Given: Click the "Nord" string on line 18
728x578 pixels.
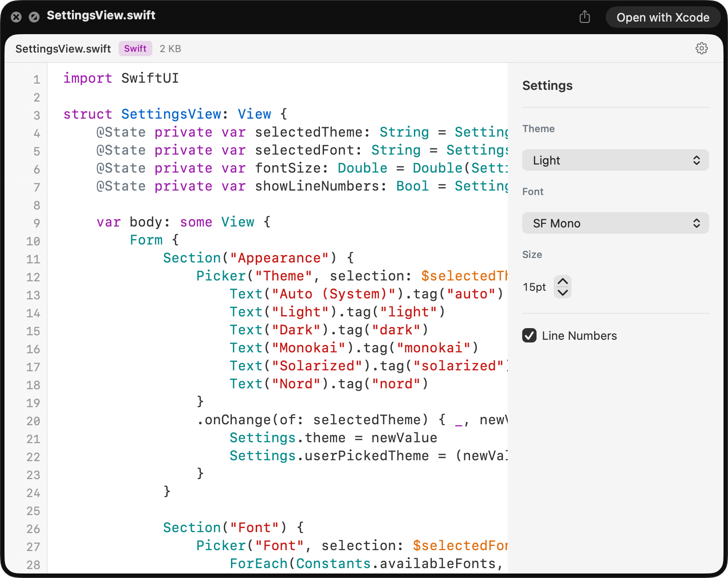Looking at the screenshot, I should pyautogui.click(x=296, y=384).
